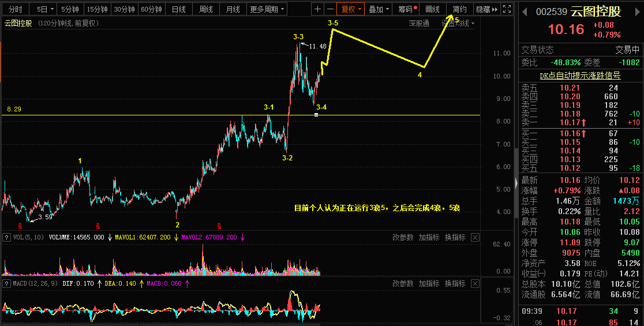Click 换指标 in VOL panel

pyautogui.click(x=455, y=237)
